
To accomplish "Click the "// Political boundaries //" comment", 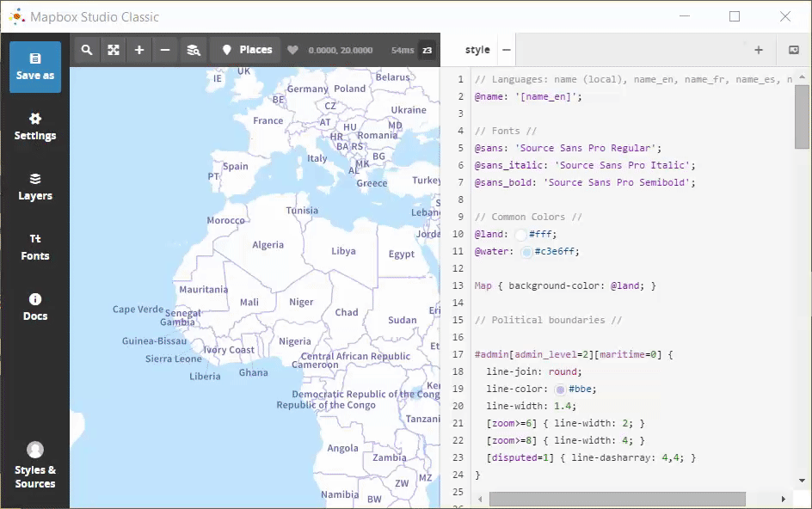I will pyautogui.click(x=549, y=320).
